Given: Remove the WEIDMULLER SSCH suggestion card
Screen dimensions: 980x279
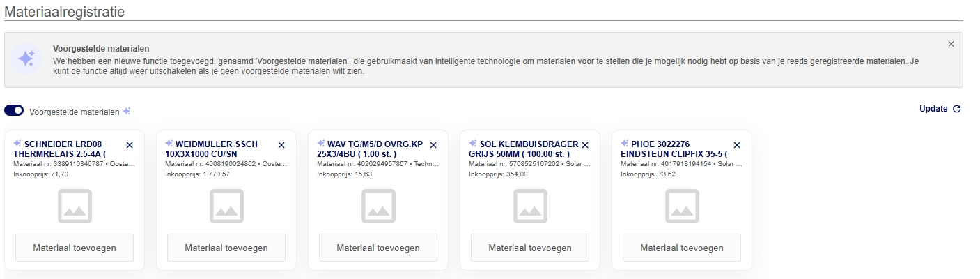Looking at the screenshot, I should click(281, 145).
